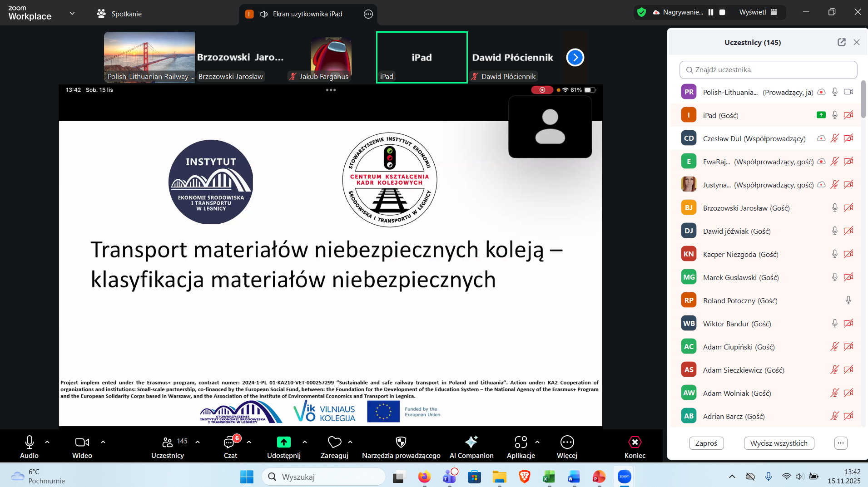Open Narzędzia prowadzącego shield icon
Viewport: 868px width, 487px height.
tap(401, 443)
